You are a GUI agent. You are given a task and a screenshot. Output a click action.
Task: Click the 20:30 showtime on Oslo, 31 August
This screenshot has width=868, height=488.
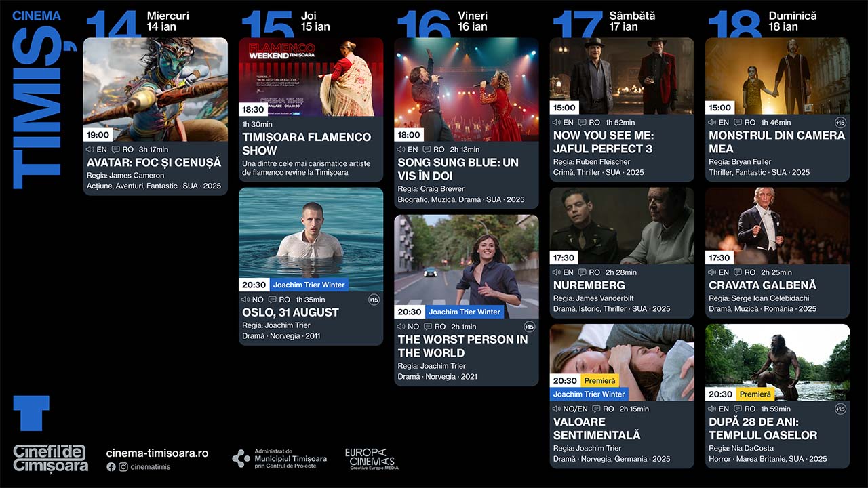pyautogui.click(x=254, y=285)
